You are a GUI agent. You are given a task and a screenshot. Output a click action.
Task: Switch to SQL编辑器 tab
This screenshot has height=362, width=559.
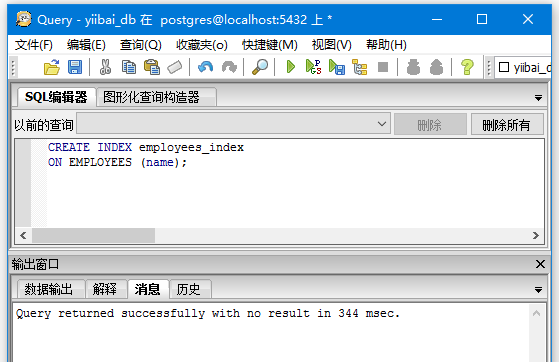tap(56, 97)
